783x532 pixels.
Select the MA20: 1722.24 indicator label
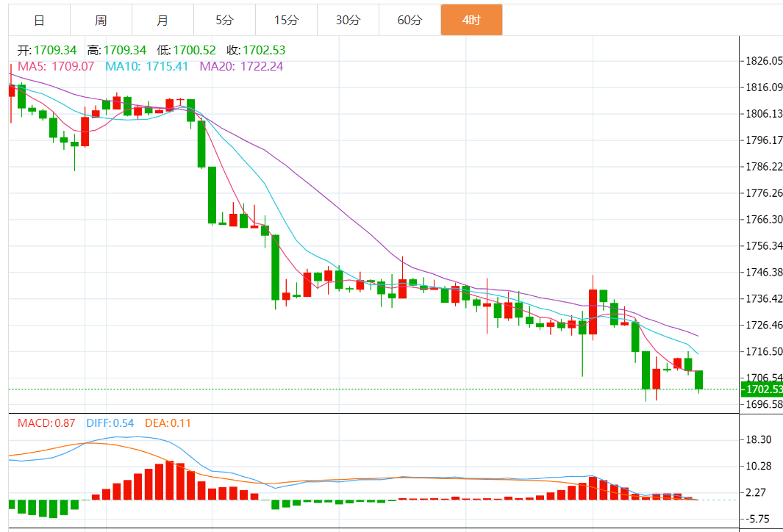pyautogui.click(x=242, y=66)
